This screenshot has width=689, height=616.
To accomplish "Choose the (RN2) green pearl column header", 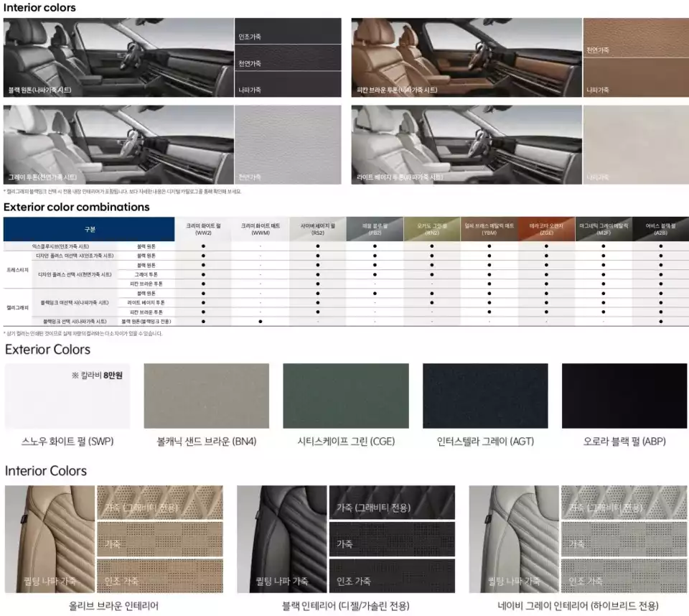I will click(432, 229).
